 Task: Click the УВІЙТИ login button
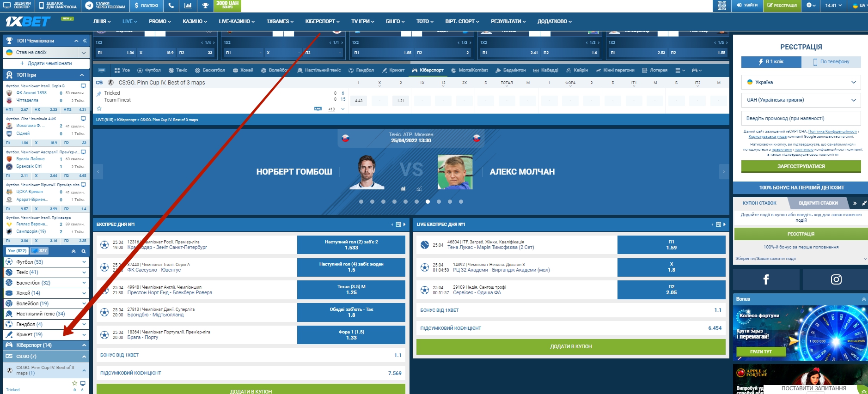coord(747,6)
